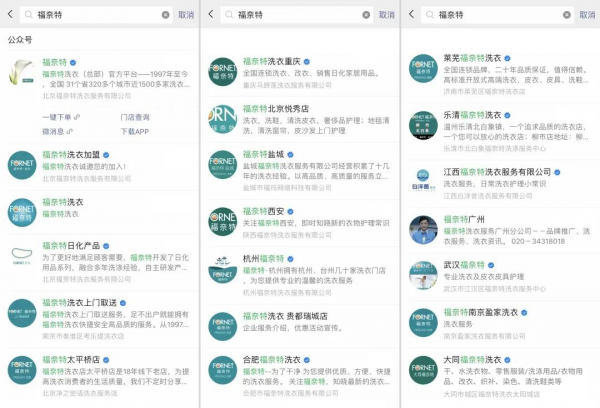Open avatar of 乐清福奈特洗衣
The width and height of the screenshot is (600, 408).
coord(423,125)
